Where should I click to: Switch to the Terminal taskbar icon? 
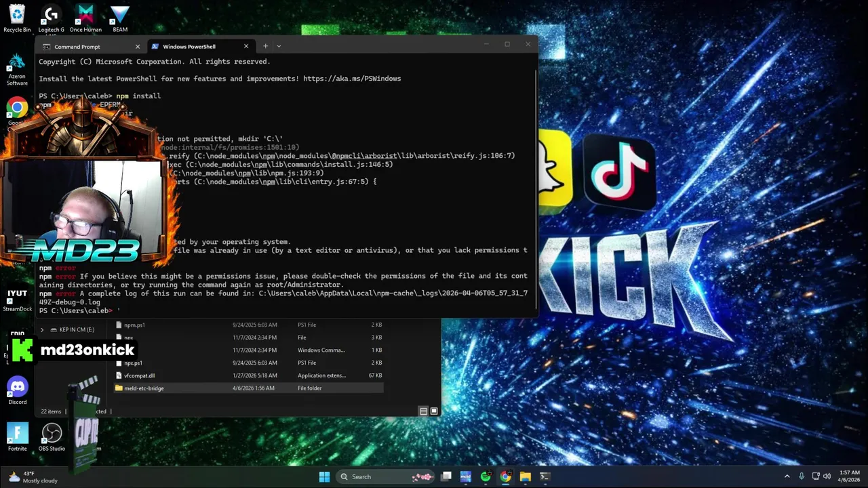pyautogui.click(x=545, y=476)
